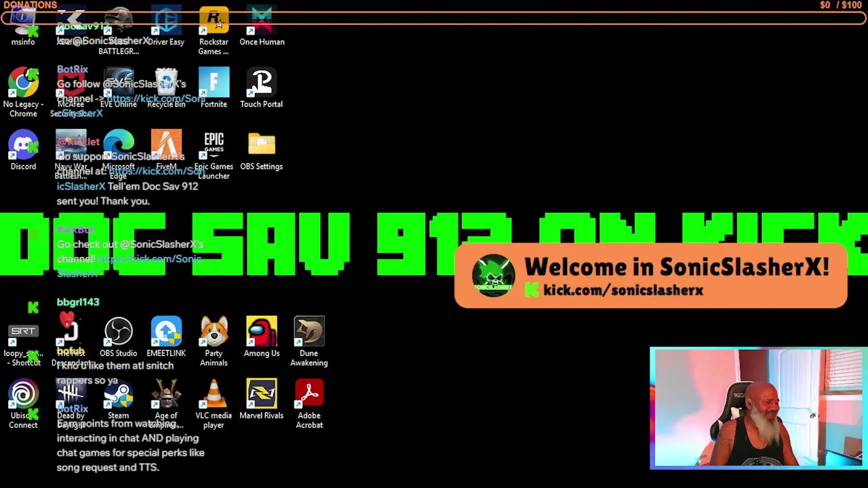Open the kick.com link in the Go support message

coord(157,171)
